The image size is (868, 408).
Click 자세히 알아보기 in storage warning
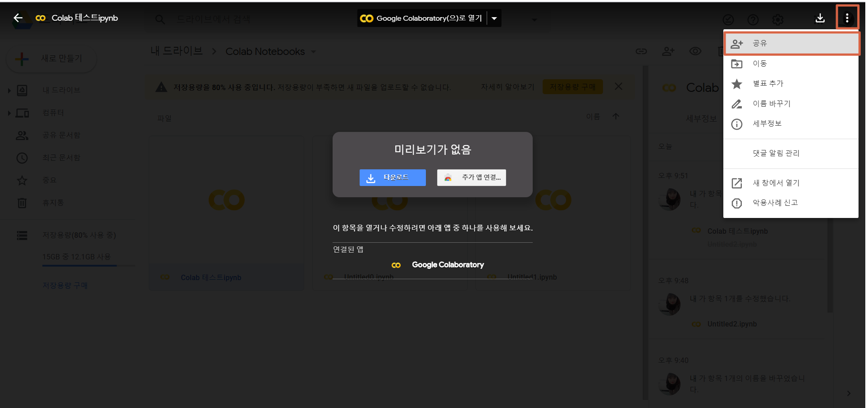click(507, 87)
